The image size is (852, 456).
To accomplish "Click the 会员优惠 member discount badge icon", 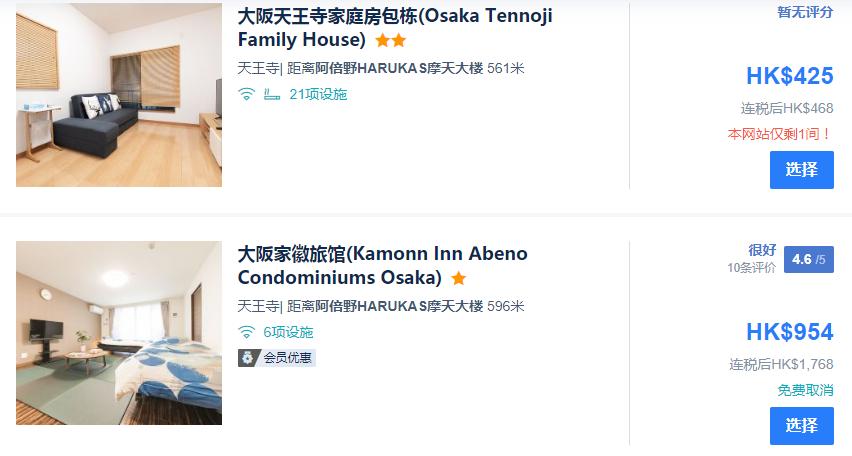I will pyautogui.click(x=247, y=357).
